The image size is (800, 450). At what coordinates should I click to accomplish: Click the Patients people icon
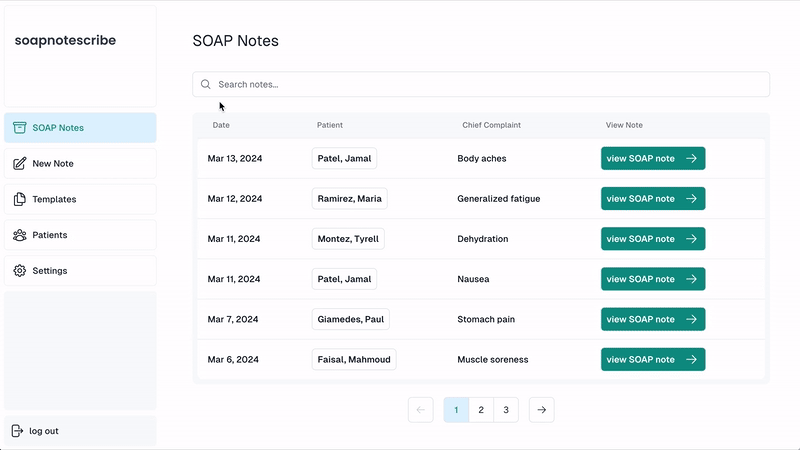click(x=19, y=235)
